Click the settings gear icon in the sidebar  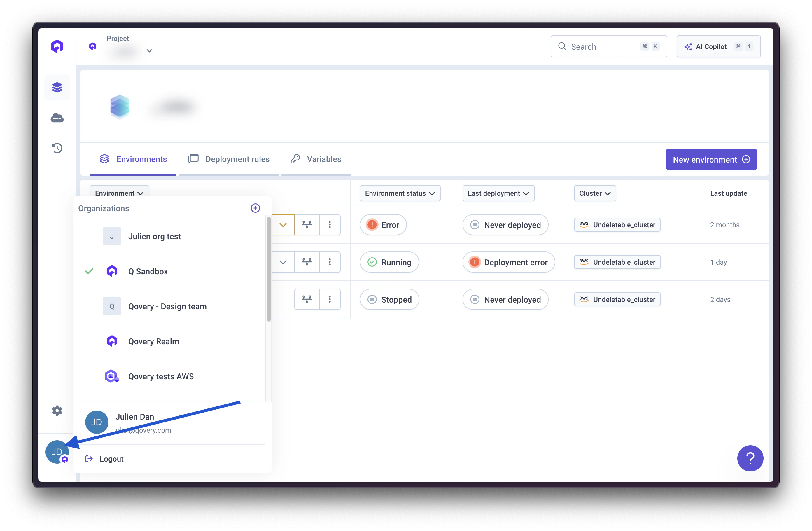coord(57,411)
